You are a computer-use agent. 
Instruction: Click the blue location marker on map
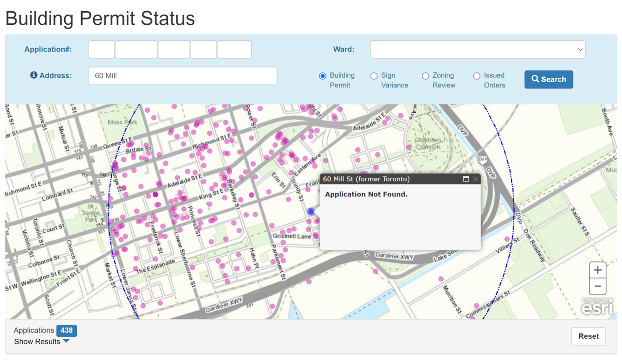tap(311, 211)
